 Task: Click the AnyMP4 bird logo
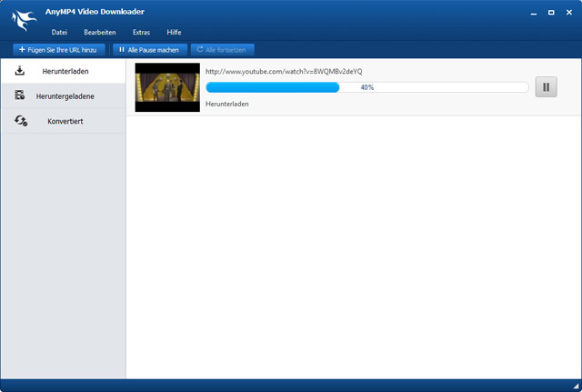click(24, 19)
